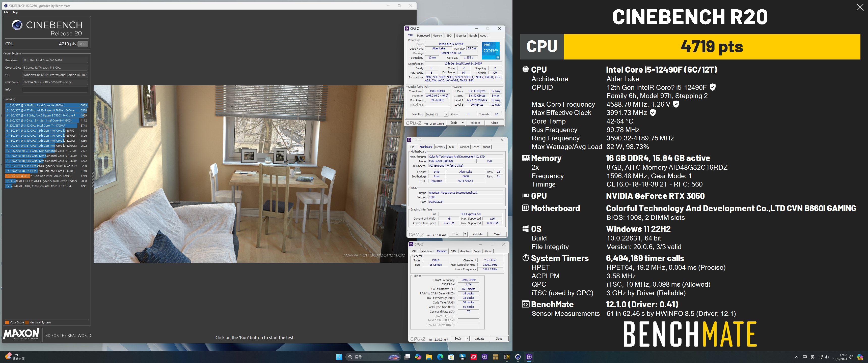The height and width of the screenshot is (363, 868).
Task: Click the Memory module icon in BenchMate panel
Action: coord(525,158)
